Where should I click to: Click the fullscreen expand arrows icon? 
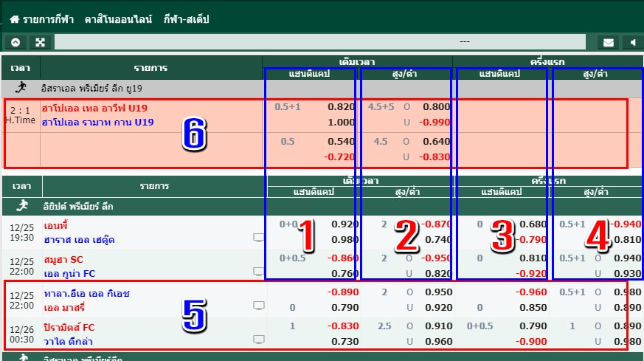click(40, 42)
